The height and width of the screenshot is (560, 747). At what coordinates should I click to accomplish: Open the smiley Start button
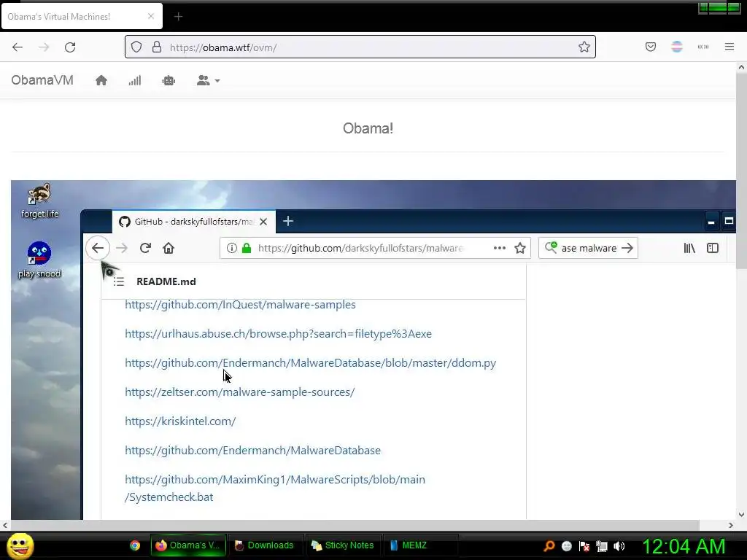pyautogui.click(x=20, y=545)
